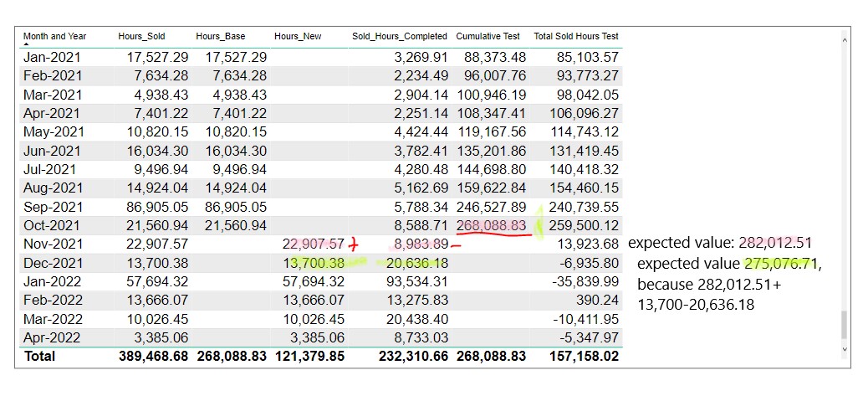This screenshot has height=396, width=868.
Task: Click Hours_Sold value 86,905.05 in Sep-2021
Action: (x=156, y=207)
